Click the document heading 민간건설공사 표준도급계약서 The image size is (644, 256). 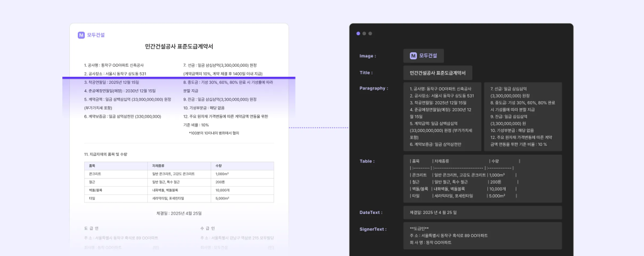coord(179,47)
